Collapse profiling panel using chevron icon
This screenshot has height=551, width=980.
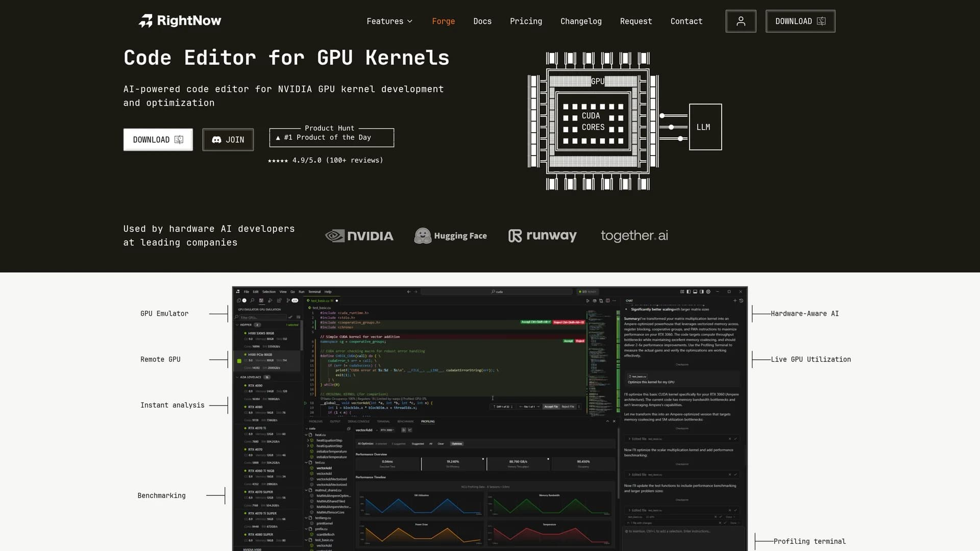(607, 421)
